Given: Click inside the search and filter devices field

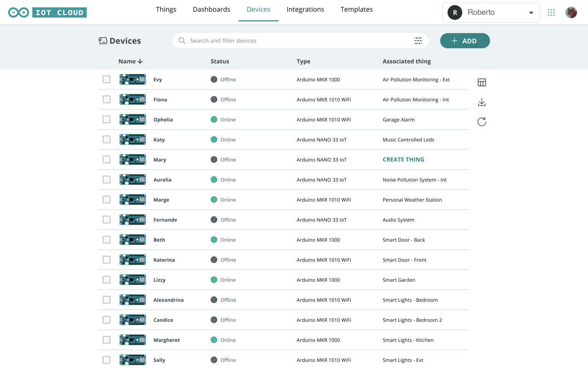Looking at the screenshot, I should tap(268, 41).
